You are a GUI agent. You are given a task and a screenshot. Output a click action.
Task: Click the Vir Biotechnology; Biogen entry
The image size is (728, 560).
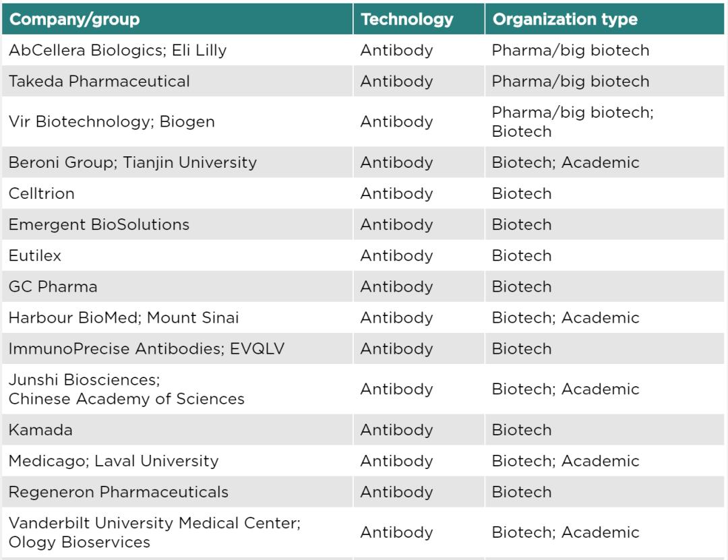111,122
